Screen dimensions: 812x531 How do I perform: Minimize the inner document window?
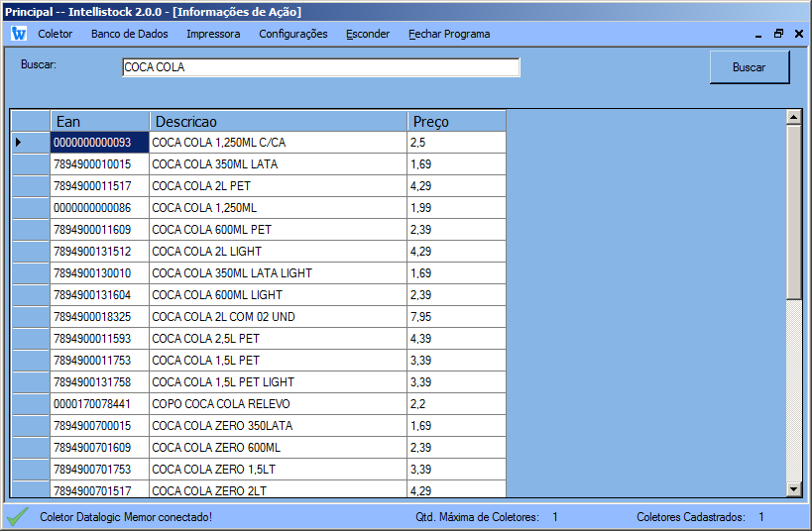[x=758, y=34]
